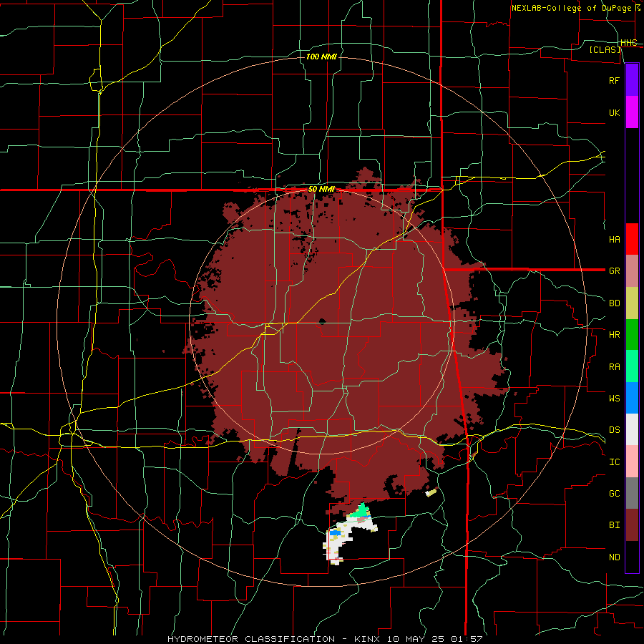Click the small isolated yellow echo southeast
644x644 pixels.
click(431, 492)
